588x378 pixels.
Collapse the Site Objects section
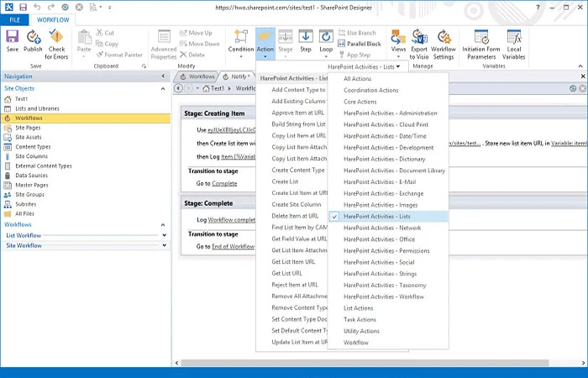[x=163, y=89]
